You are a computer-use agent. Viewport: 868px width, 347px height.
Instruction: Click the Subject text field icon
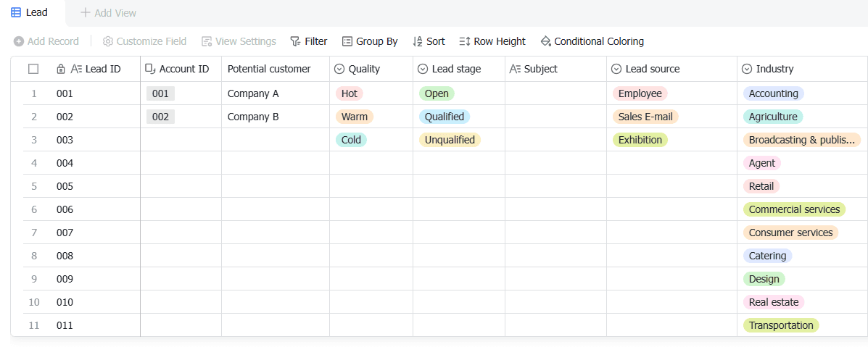coord(515,69)
